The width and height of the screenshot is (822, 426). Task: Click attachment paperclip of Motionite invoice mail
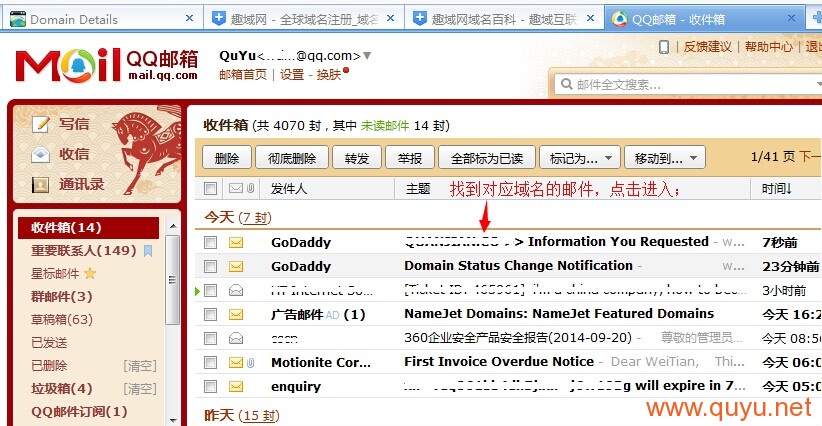point(251,362)
